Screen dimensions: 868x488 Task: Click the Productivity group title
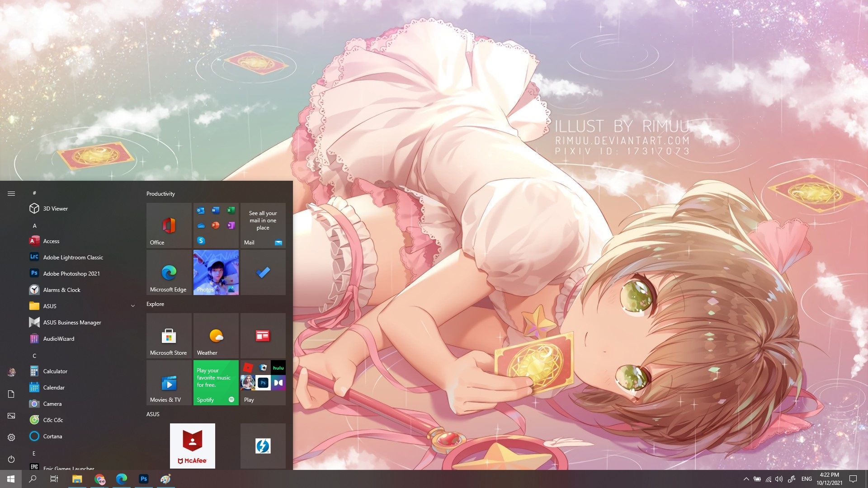pos(160,194)
